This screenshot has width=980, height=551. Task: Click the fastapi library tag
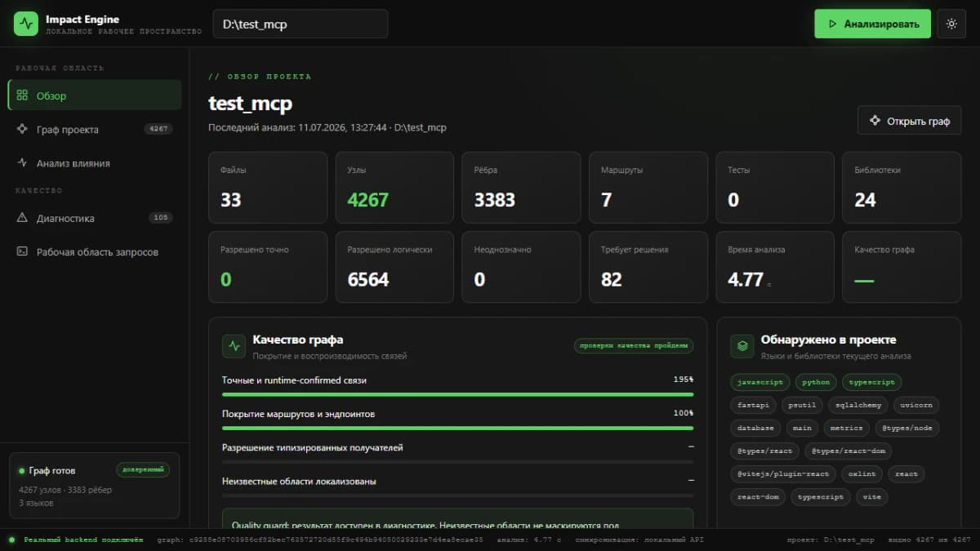pos(753,405)
